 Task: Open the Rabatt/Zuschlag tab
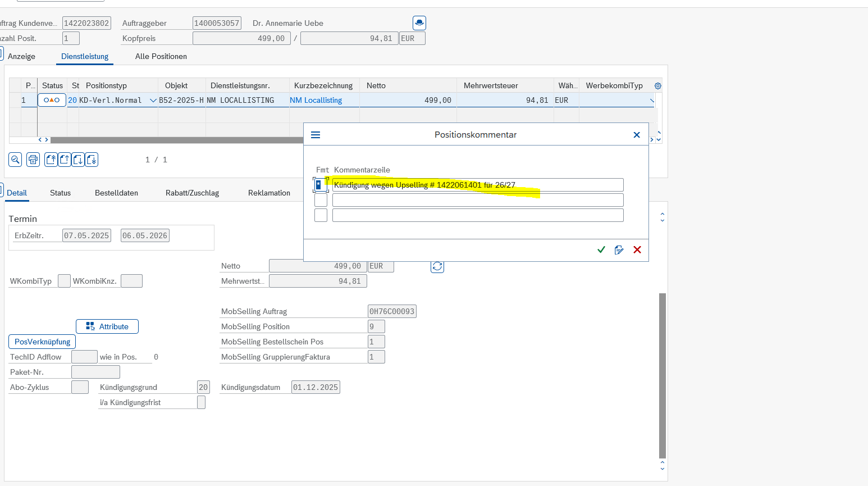pyautogui.click(x=192, y=193)
